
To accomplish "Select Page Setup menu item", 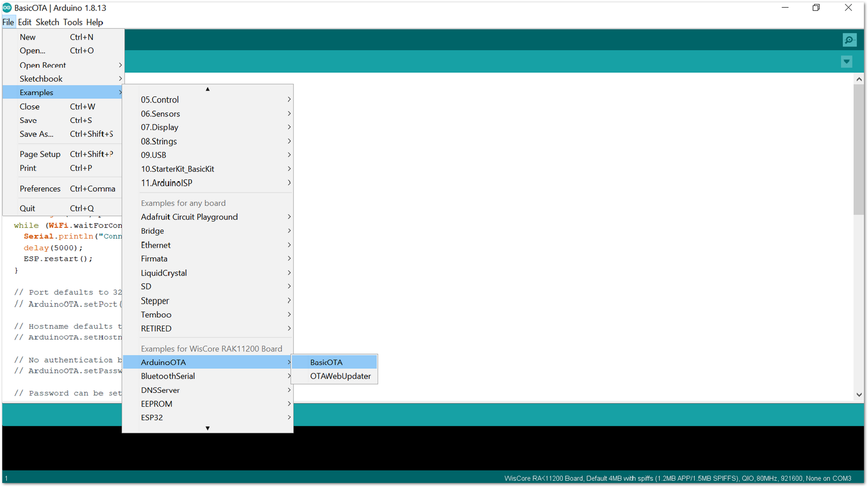I will point(63,154).
